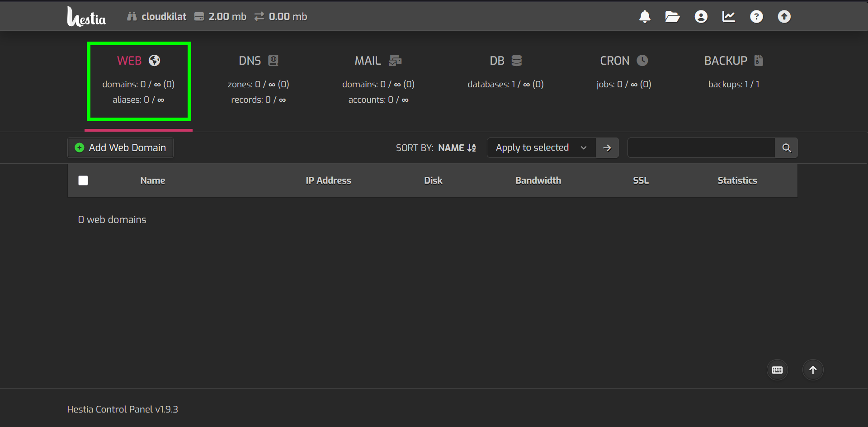Image resolution: width=868 pixels, height=427 pixels.
Task: Show keyboard shortcuts via the keyboard icon
Action: point(777,370)
